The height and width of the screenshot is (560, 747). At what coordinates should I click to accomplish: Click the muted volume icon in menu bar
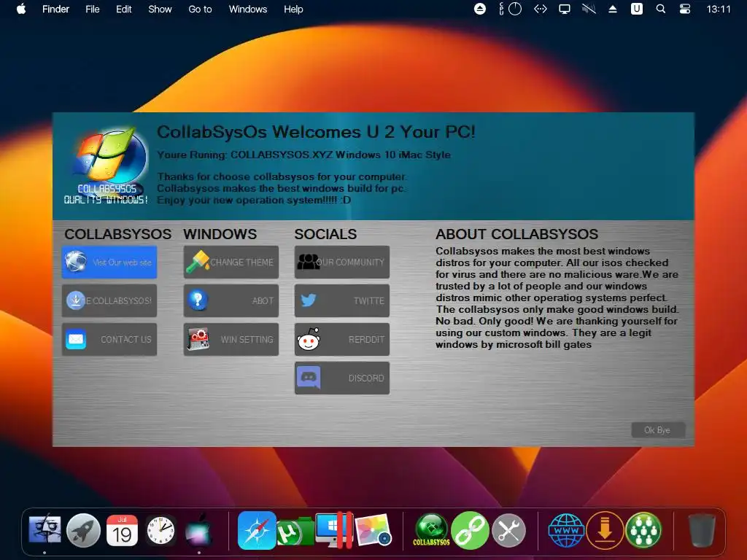589,9
